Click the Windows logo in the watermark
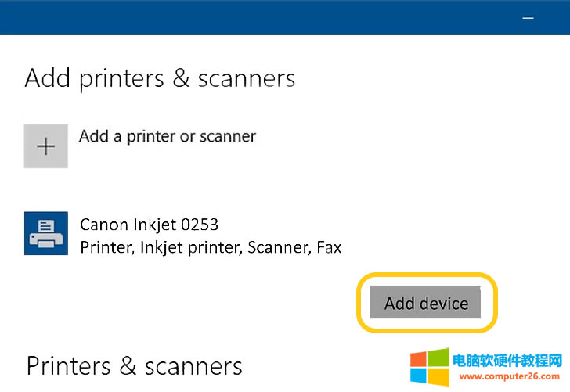570x392 pixels. pyautogui.click(x=429, y=367)
